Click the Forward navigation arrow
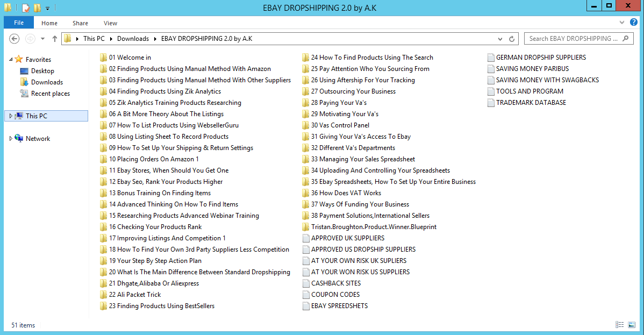 pyautogui.click(x=30, y=39)
